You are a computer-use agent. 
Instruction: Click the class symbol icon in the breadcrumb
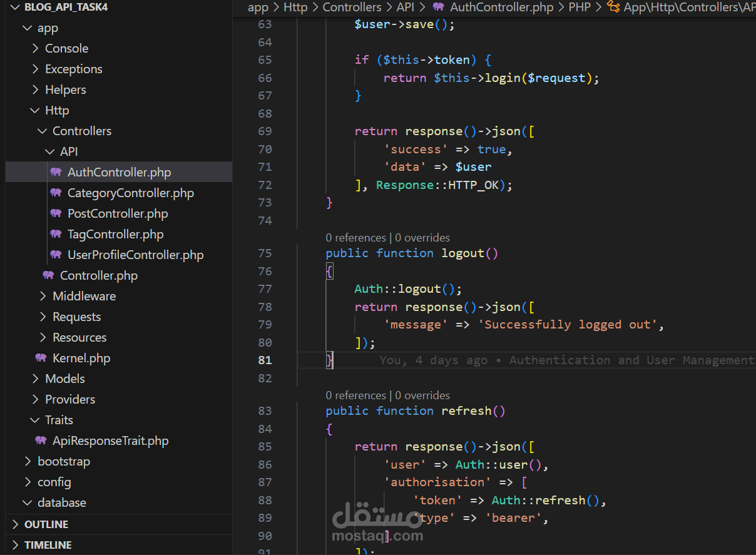click(613, 7)
